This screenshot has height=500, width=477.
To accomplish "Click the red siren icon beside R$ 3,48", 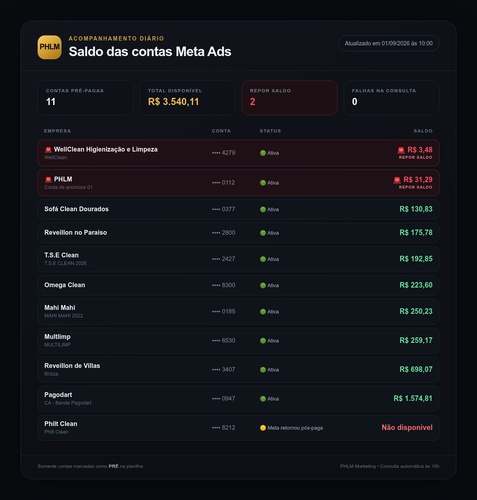I will (401, 150).
